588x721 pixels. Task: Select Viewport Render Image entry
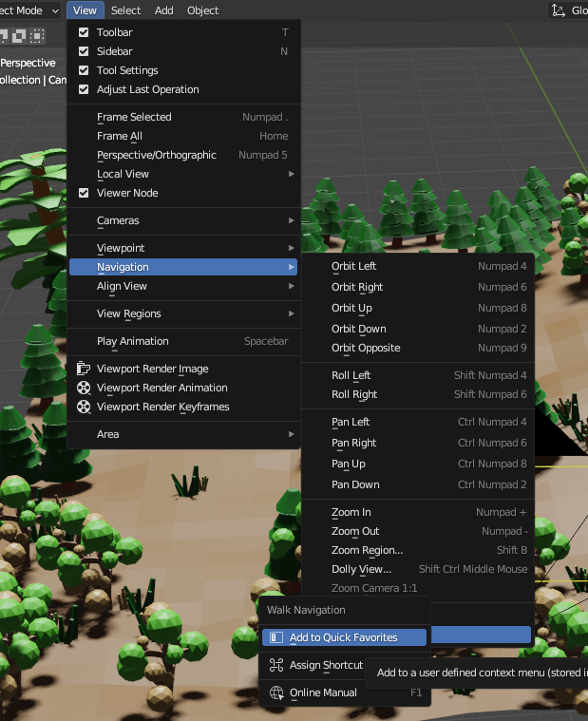click(183, 369)
